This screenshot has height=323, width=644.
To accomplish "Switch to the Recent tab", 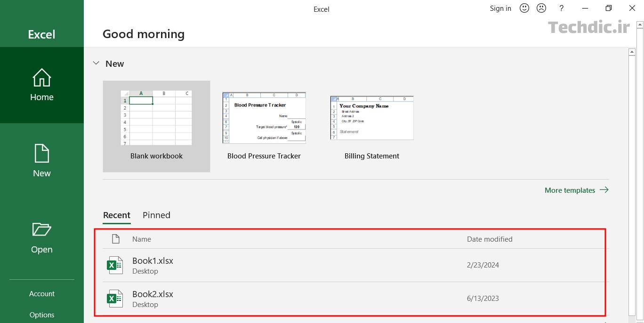I will point(117,215).
